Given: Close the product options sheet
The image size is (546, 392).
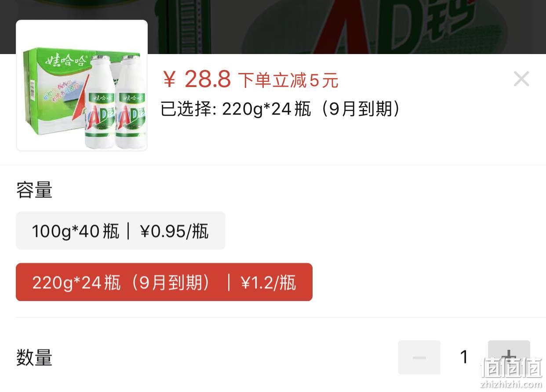Looking at the screenshot, I should [521, 79].
